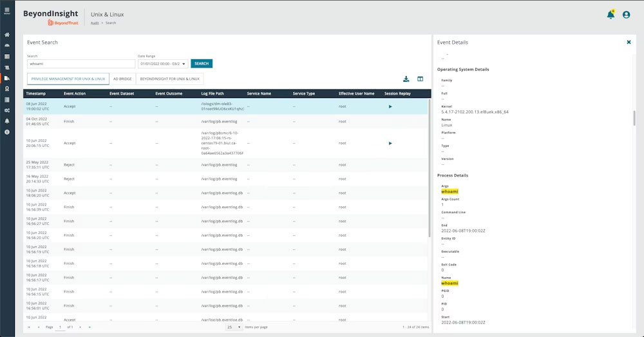This screenshot has width=644, height=337.
Task: Play session replay for 20:06:15 UTC event
Action: click(x=390, y=143)
